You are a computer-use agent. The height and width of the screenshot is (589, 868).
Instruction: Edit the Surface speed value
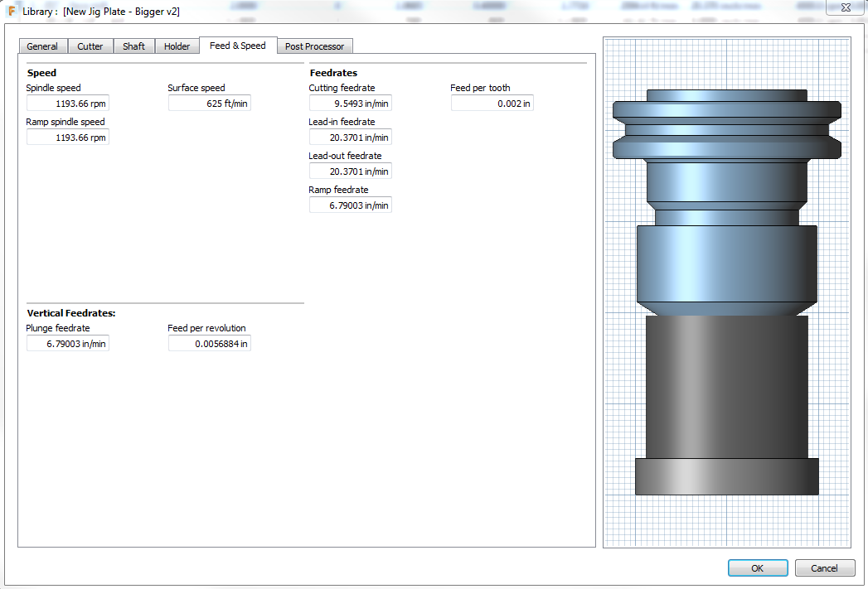(x=209, y=104)
